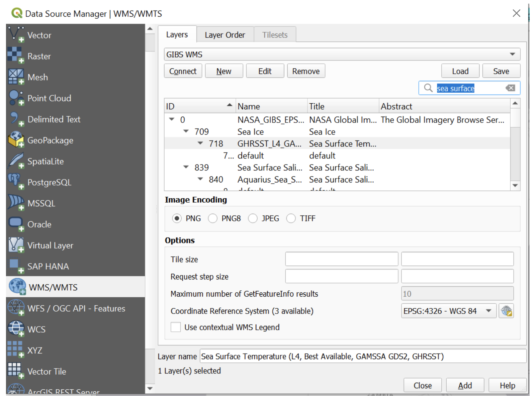Clear the sea surface search text
Image resolution: width=532 pixels, height=396 pixels.
tap(510, 88)
